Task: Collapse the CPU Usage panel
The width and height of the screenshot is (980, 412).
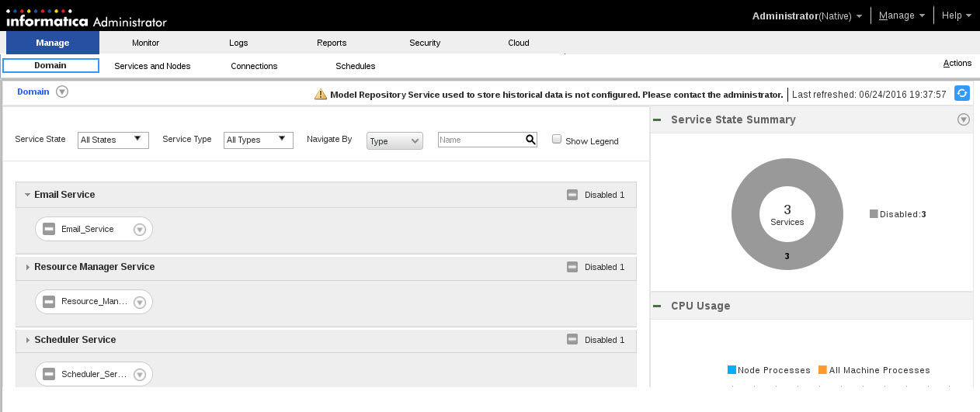Action: (657, 306)
